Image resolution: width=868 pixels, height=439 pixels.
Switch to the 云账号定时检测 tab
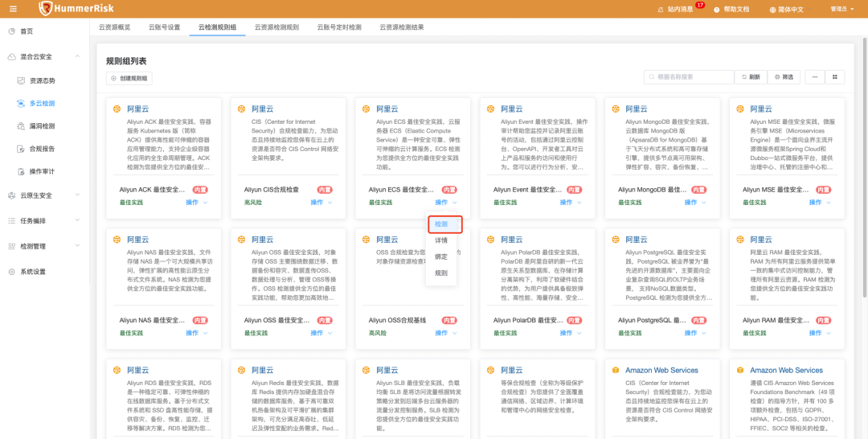click(x=339, y=27)
